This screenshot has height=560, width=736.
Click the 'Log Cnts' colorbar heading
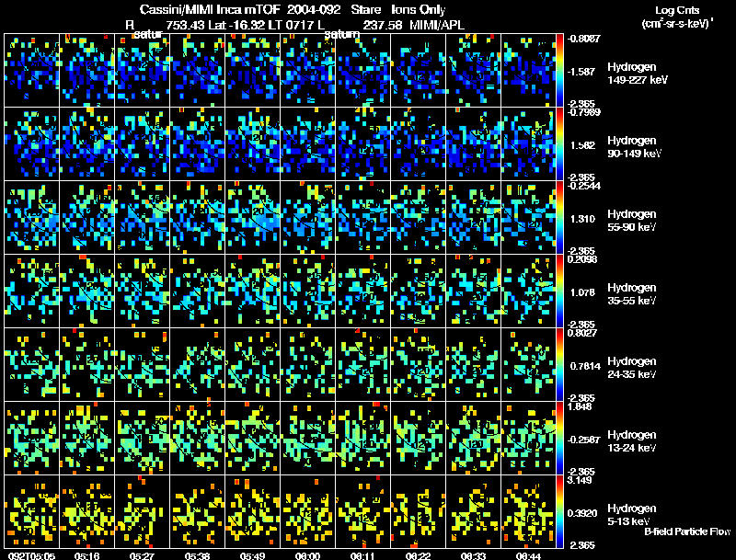(677, 10)
